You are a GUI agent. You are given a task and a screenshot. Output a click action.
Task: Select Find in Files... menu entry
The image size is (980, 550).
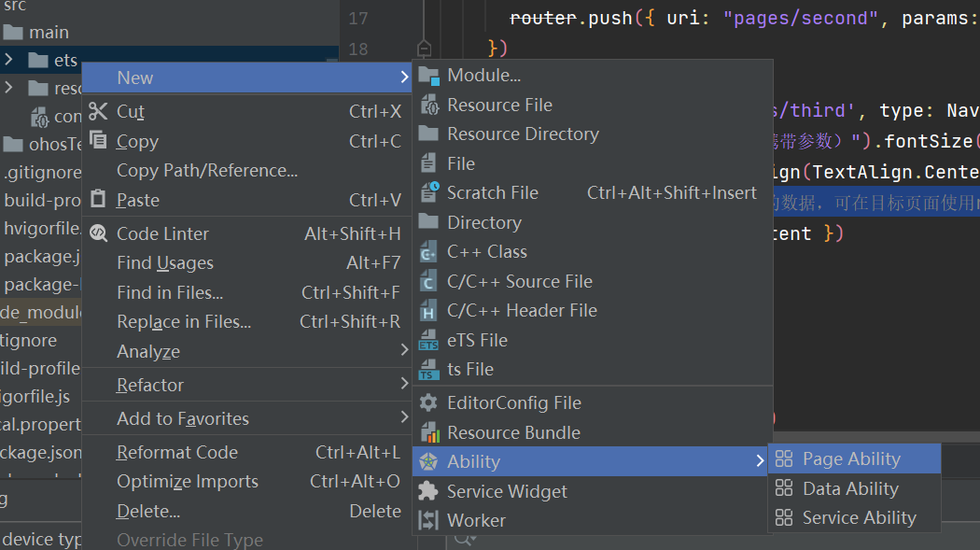(246, 292)
